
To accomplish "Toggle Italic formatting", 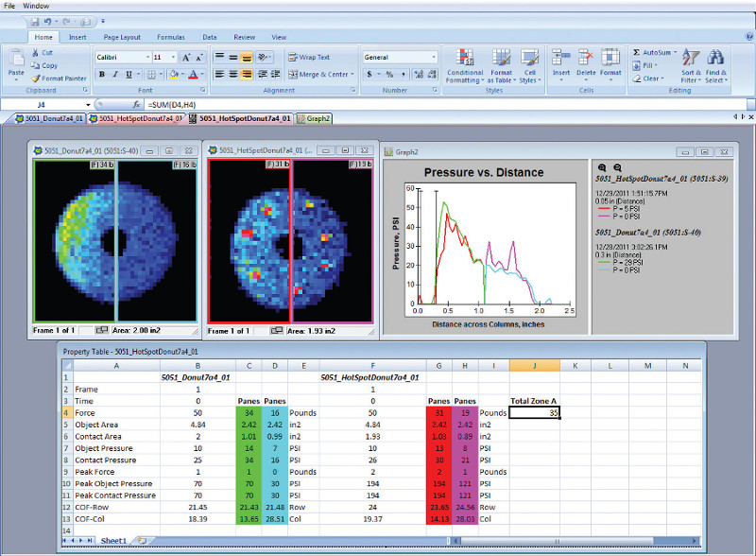I will tap(115, 74).
